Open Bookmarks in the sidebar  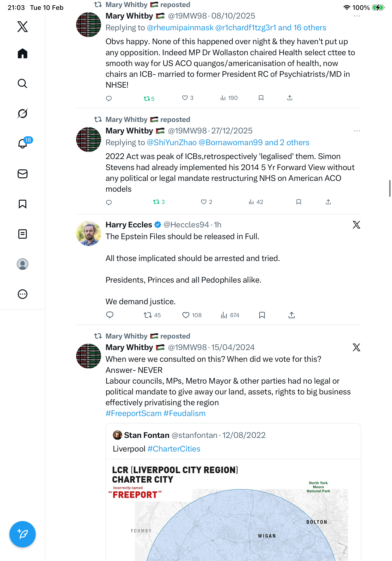(23, 204)
